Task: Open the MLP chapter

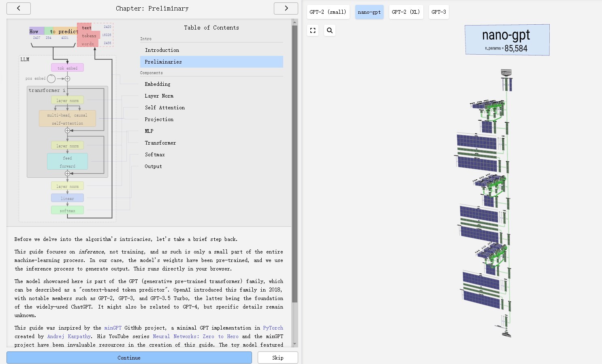Action: point(211,131)
